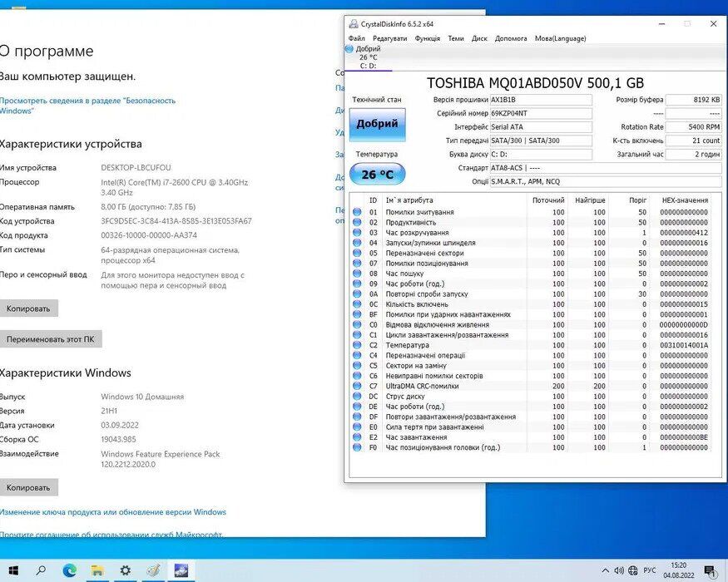Click the Інтерфейс field Serial ATA
The width and height of the screenshot is (728, 582).
[x=541, y=126]
